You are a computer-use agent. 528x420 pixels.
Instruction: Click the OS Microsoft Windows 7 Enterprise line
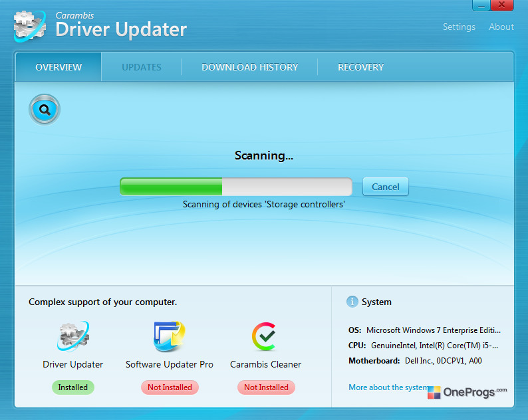(424, 330)
